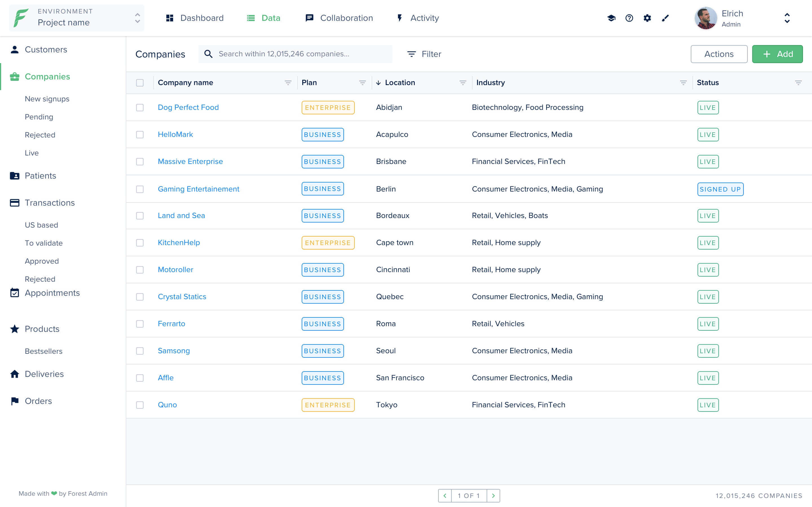Open the Industry column filter control
The width and height of the screenshot is (812, 507).
[x=683, y=83]
